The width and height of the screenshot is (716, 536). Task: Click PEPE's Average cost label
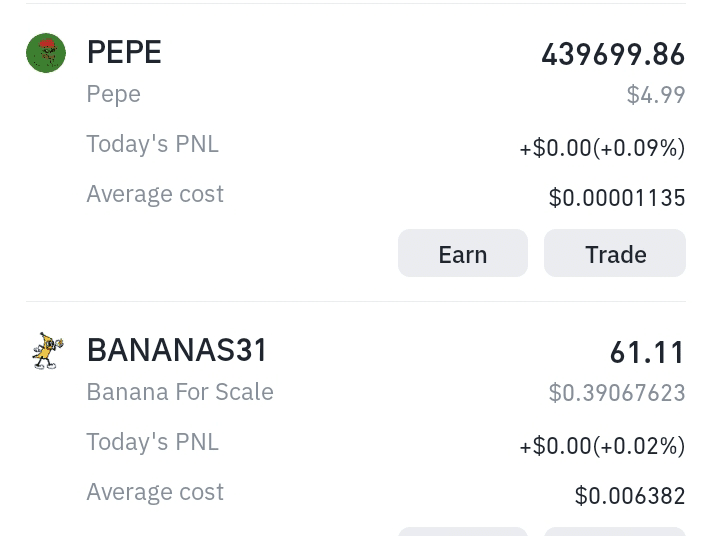(155, 194)
